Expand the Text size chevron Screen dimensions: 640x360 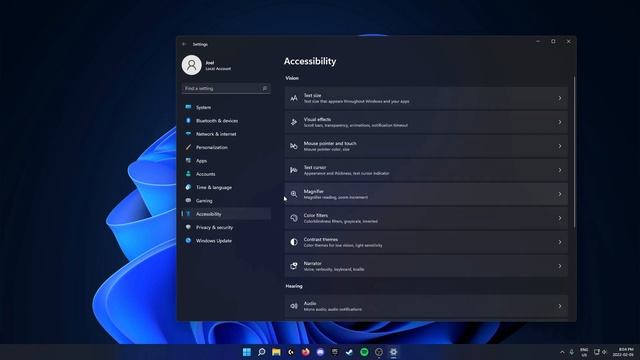[560, 98]
